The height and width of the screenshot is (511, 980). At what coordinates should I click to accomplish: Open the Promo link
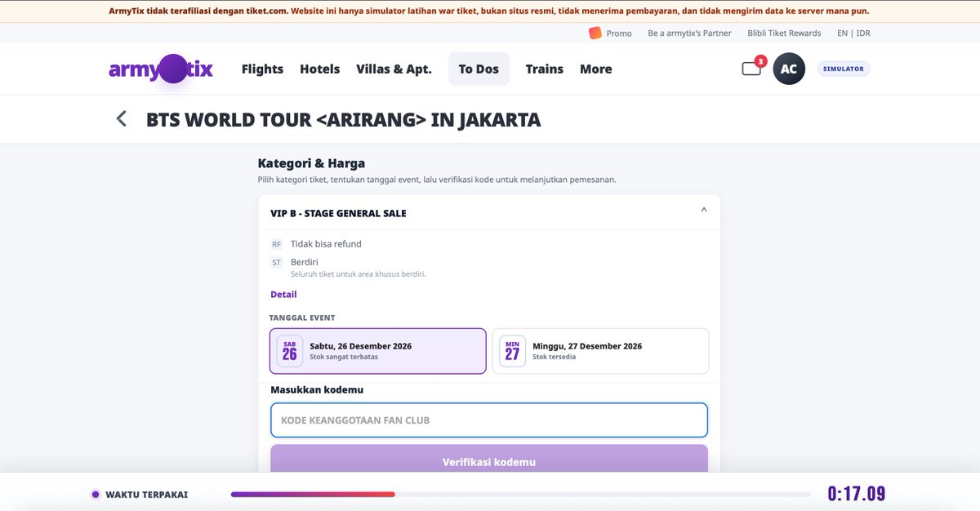(x=619, y=33)
